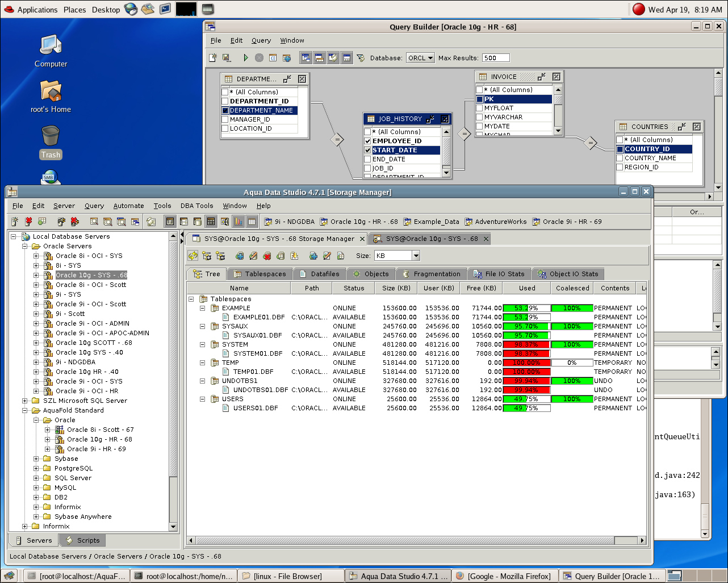Switch to the Scripts panel tab
The height and width of the screenshot is (583, 728).
coord(83,540)
